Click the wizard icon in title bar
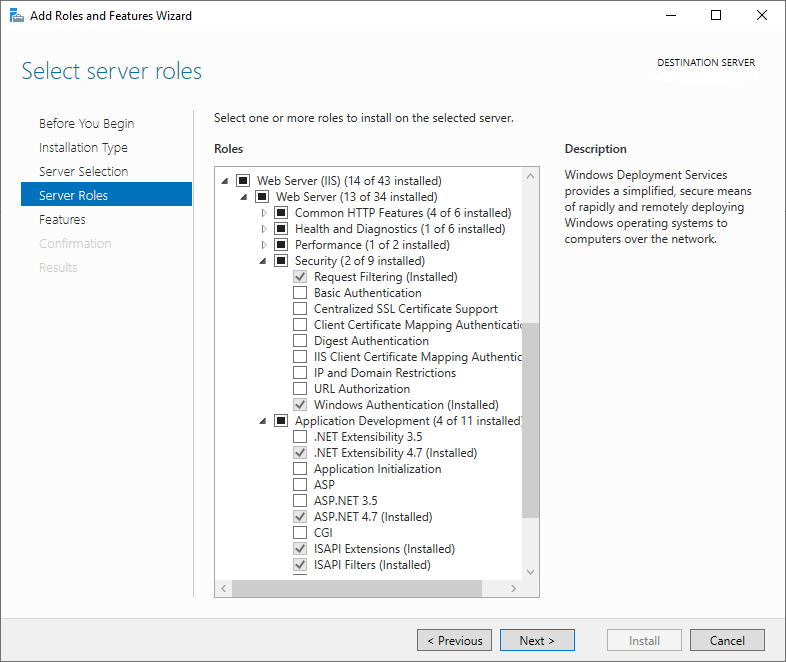The height and width of the screenshot is (662, 786). tap(17, 16)
